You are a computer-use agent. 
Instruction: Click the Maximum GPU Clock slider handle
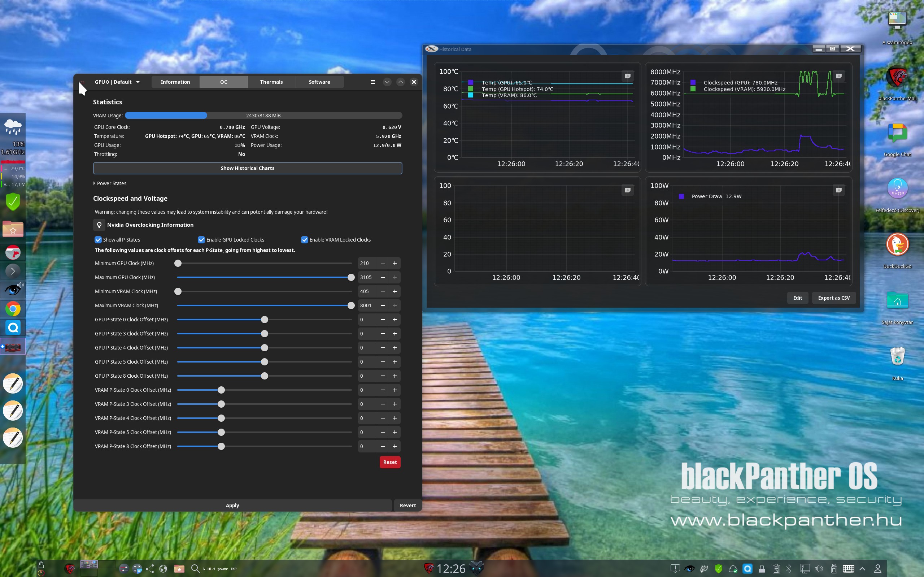click(x=351, y=277)
